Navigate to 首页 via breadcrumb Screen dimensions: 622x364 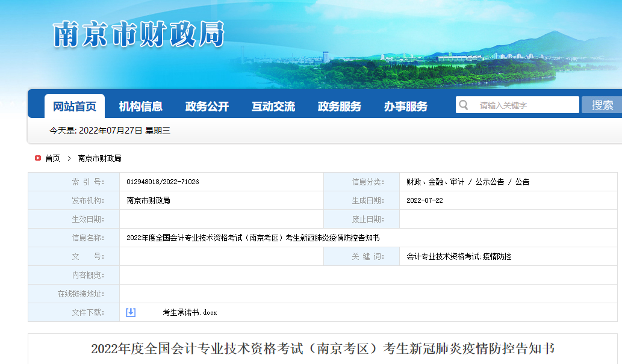click(x=54, y=158)
